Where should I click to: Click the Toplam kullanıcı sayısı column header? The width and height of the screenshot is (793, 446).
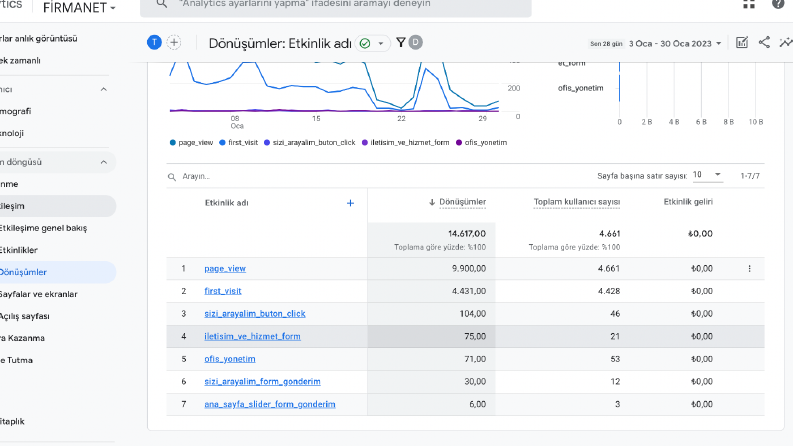[577, 202]
